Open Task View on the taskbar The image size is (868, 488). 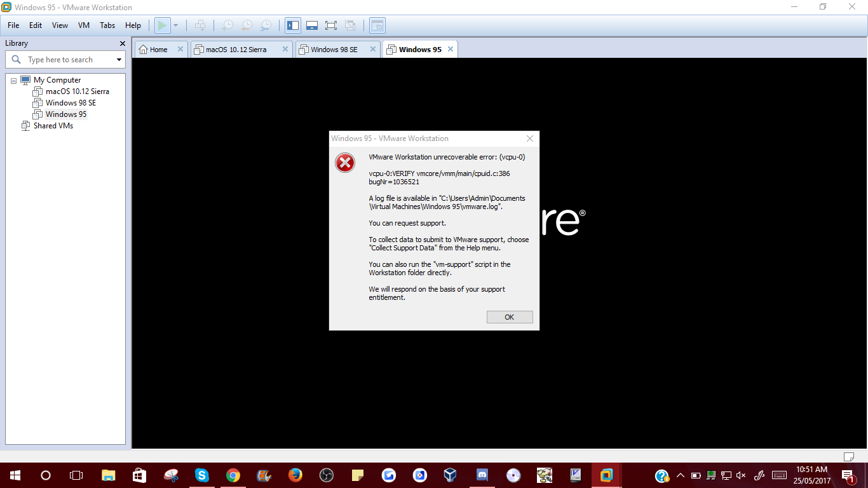[x=76, y=475]
